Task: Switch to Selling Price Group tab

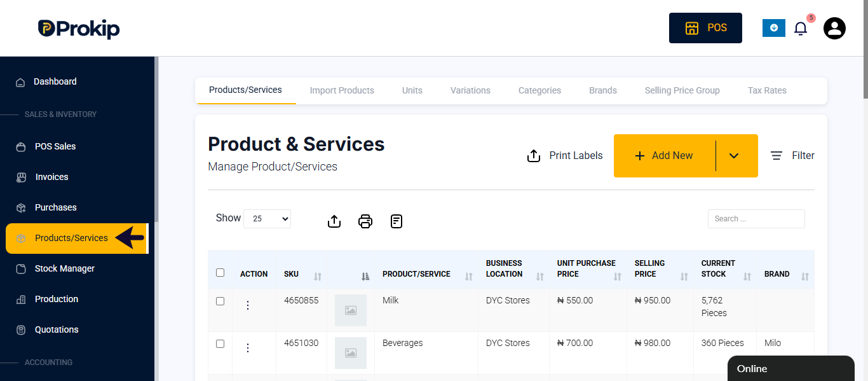Action: 682,90
